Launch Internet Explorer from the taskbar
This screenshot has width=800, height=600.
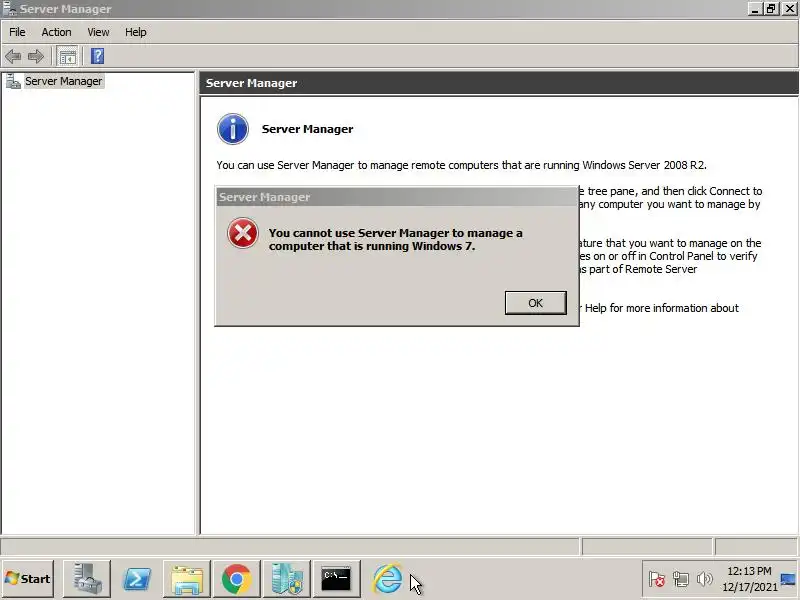[387, 579]
